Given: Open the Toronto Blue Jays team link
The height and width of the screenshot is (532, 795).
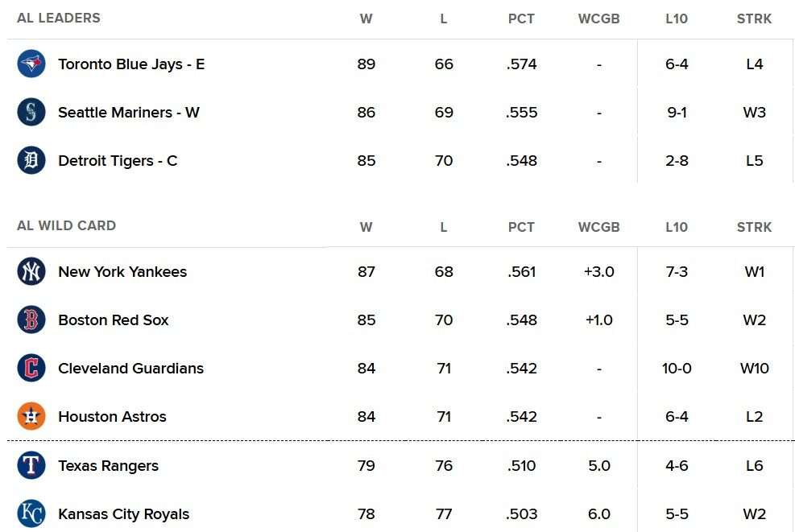Looking at the screenshot, I should click(x=131, y=64).
